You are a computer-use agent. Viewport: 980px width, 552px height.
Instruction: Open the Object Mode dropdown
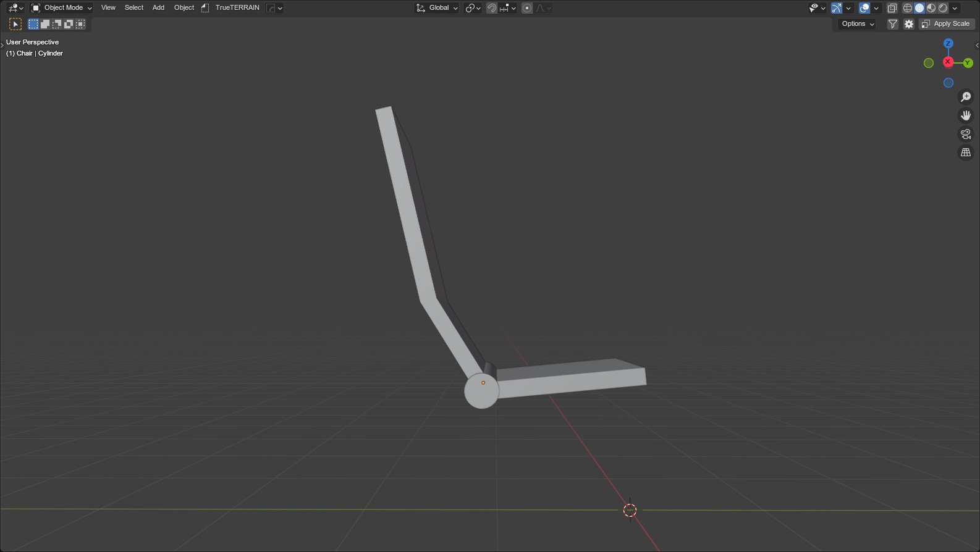(62, 8)
